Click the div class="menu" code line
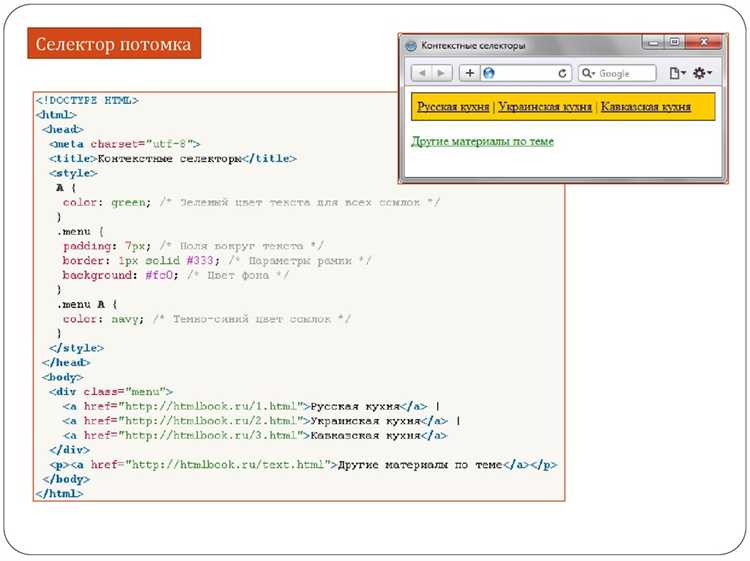 tap(111, 392)
